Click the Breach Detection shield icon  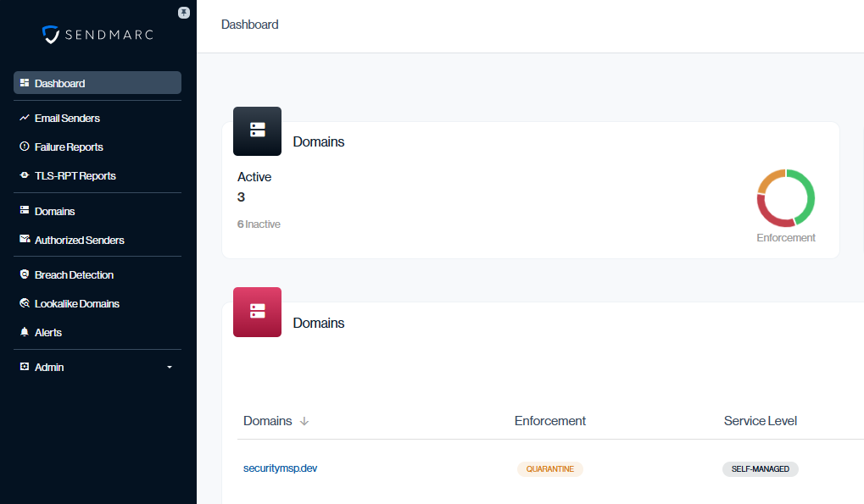point(25,274)
